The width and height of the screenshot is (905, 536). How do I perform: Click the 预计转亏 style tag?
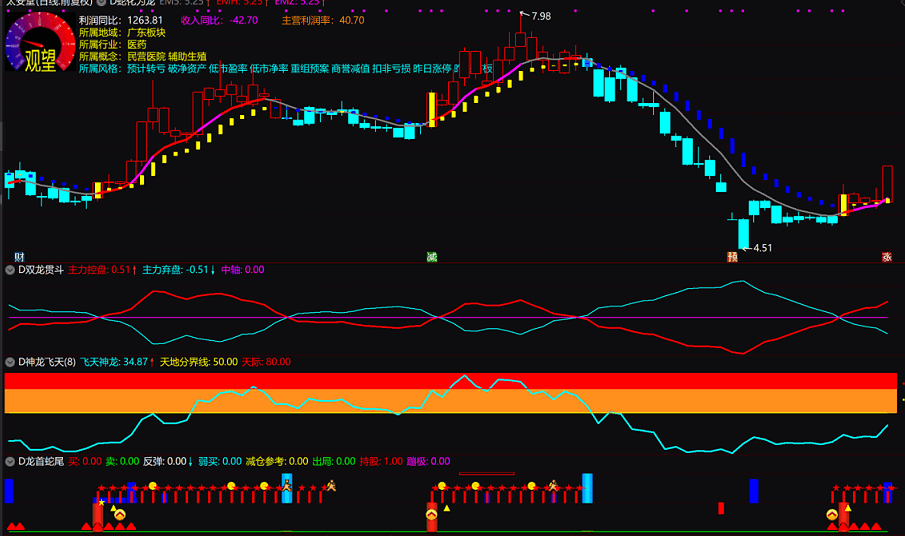pyautogui.click(x=146, y=69)
